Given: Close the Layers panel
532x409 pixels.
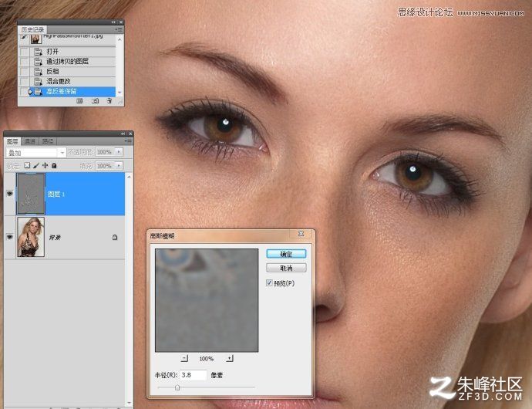Looking at the screenshot, I should coord(130,134).
